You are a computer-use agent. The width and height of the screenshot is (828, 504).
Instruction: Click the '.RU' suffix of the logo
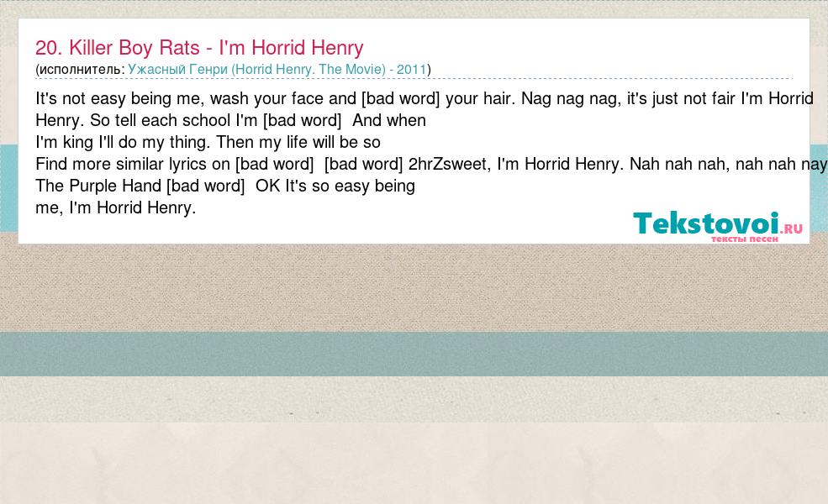791,228
